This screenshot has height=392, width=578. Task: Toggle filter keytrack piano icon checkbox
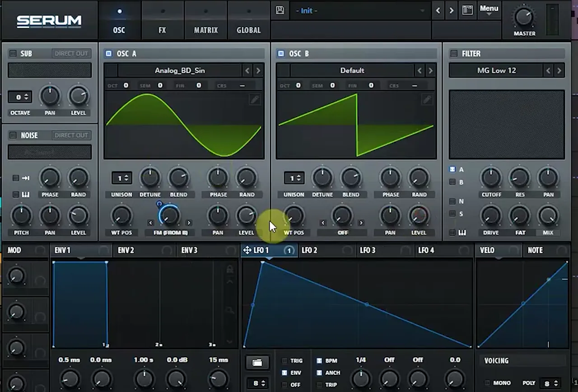(x=452, y=233)
